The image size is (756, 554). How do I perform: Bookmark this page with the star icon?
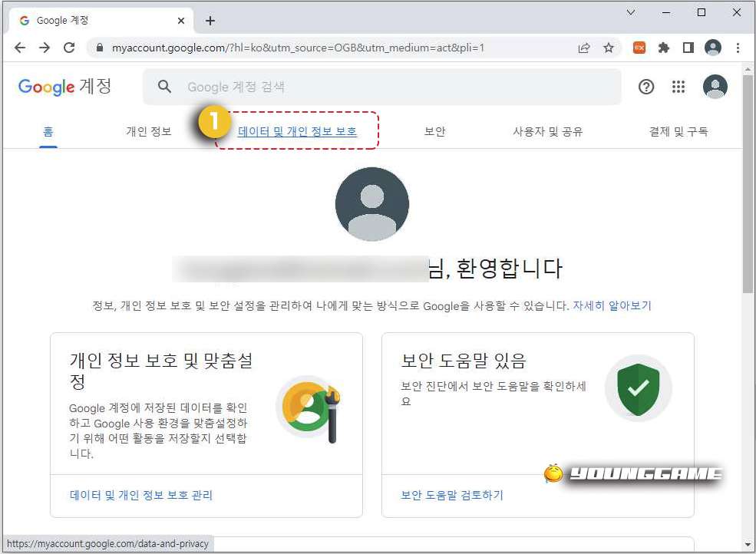coord(609,48)
